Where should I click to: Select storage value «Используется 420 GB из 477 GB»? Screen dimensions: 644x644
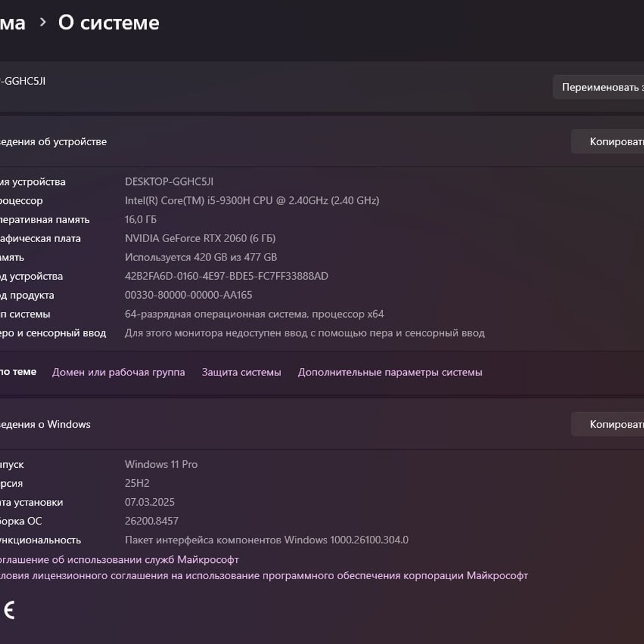[201, 257]
